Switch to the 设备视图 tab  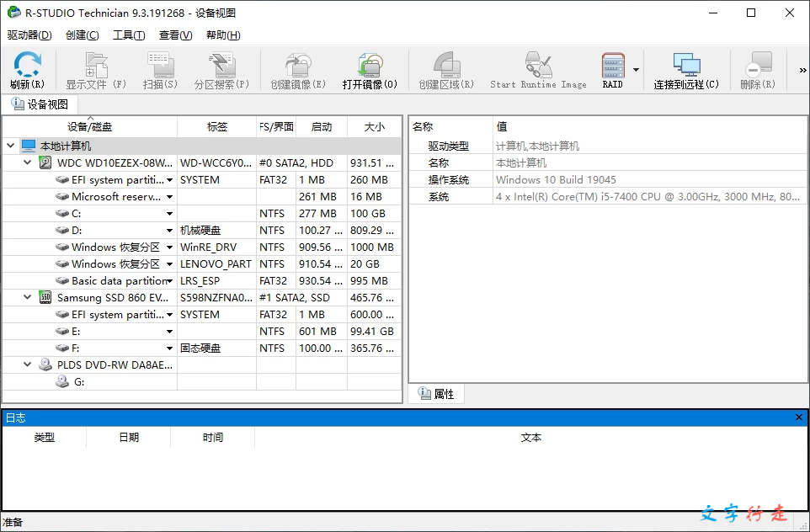[40, 104]
